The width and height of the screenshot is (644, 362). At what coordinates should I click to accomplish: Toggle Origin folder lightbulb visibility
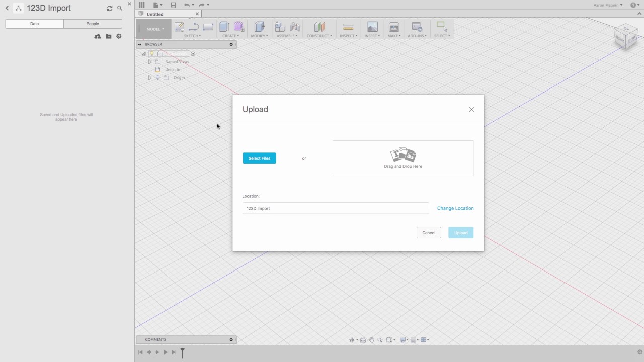click(158, 78)
